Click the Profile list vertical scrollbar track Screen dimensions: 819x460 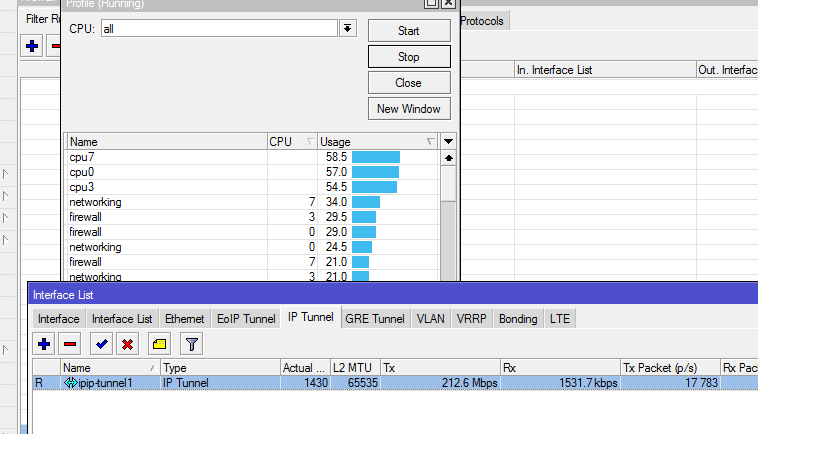tap(448, 240)
